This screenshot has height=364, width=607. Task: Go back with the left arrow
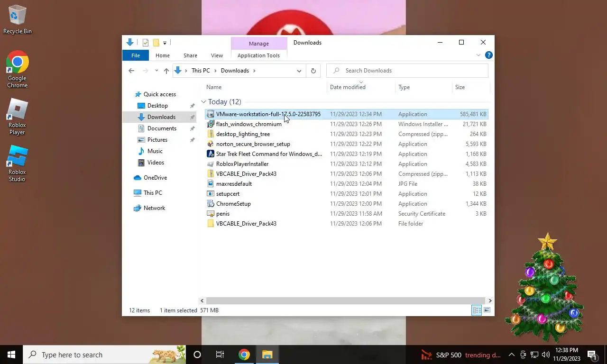point(131,71)
